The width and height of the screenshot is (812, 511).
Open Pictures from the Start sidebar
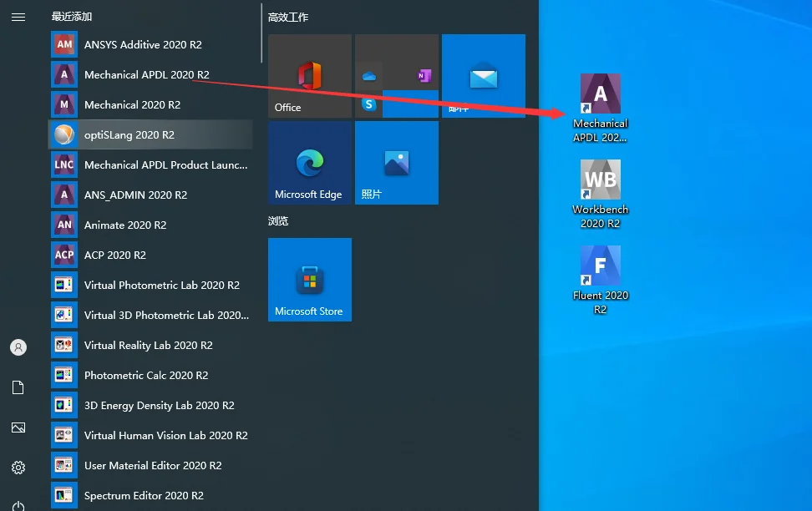(18, 428)
